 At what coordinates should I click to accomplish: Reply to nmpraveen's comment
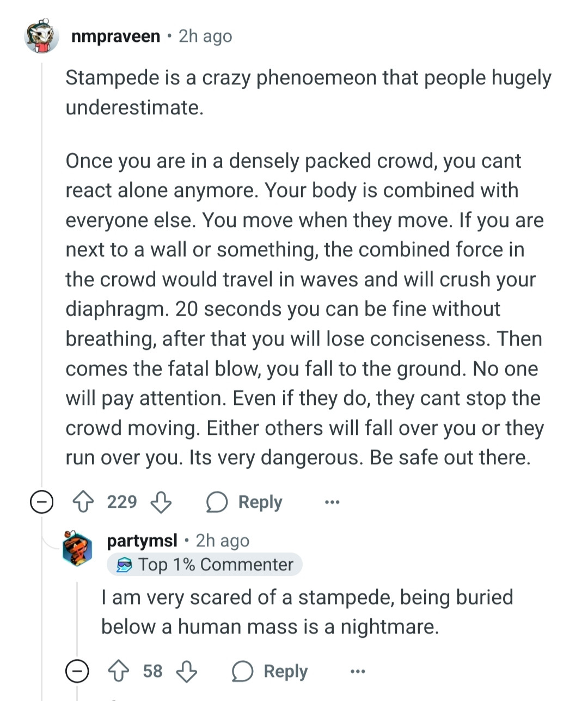[x=260, y=502]
